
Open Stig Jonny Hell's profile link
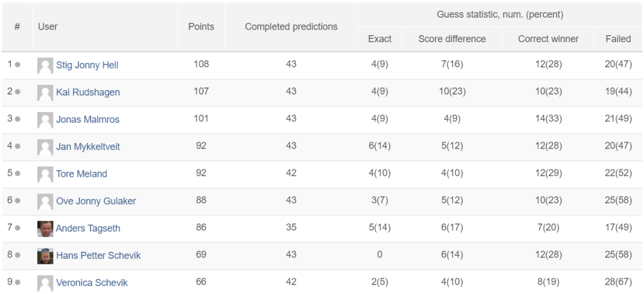(x=87, y=65)
